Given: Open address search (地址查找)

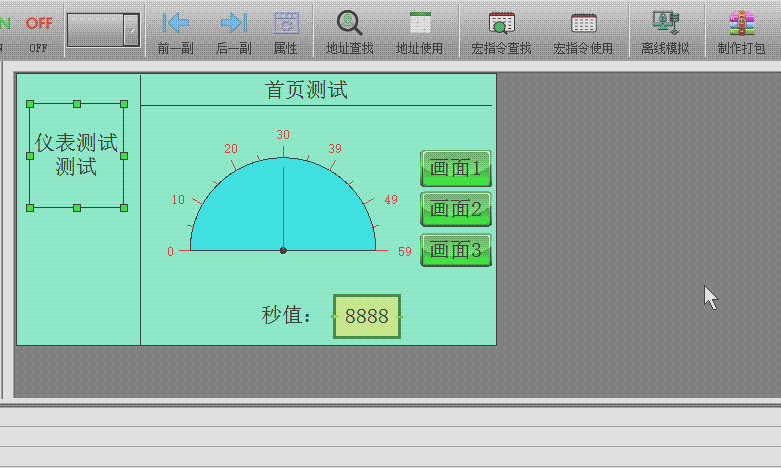Looking at the screenshot, I should click(349, 24).
